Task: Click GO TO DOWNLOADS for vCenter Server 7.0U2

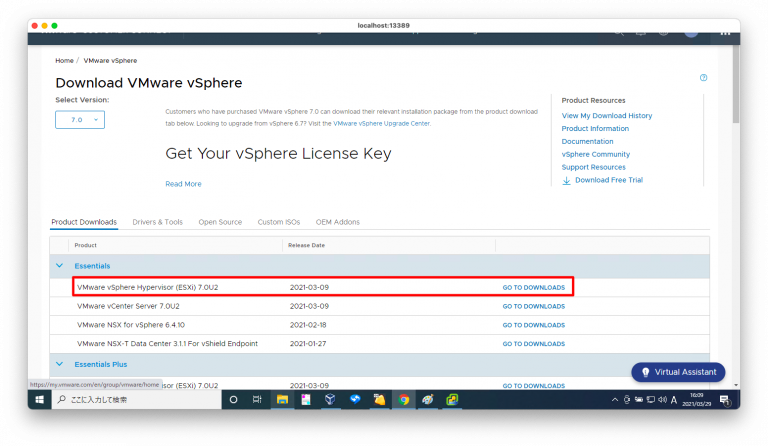Action: pos(533,306)
